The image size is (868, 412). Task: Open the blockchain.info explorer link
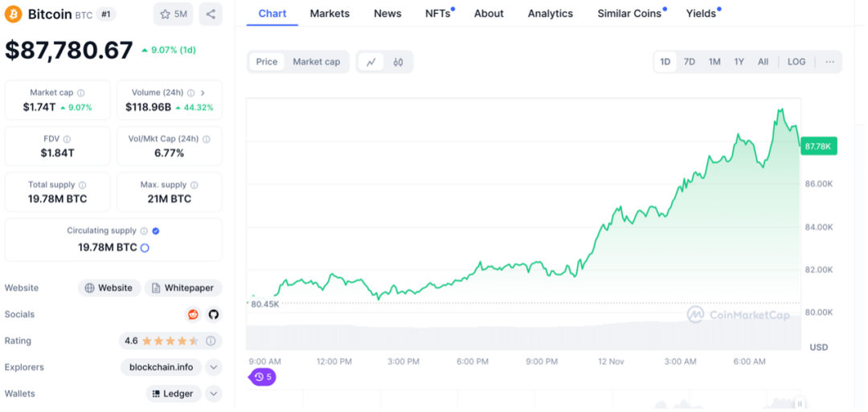pos(161,367)
